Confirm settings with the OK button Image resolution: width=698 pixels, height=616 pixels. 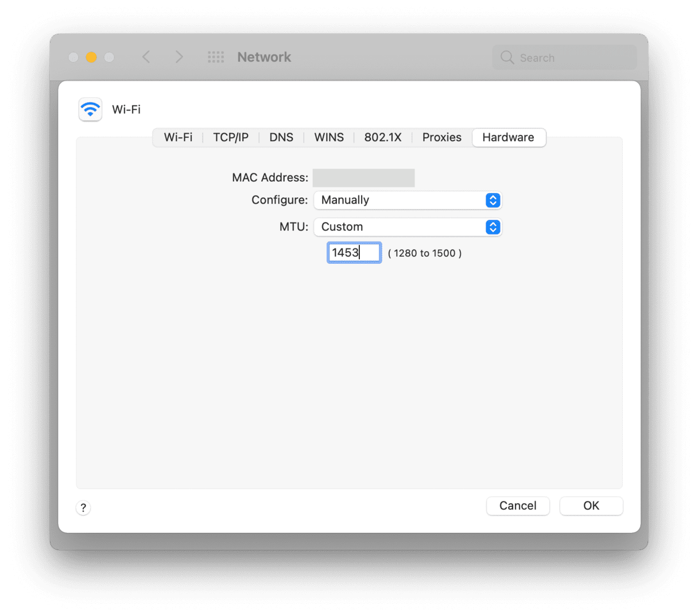591,506
